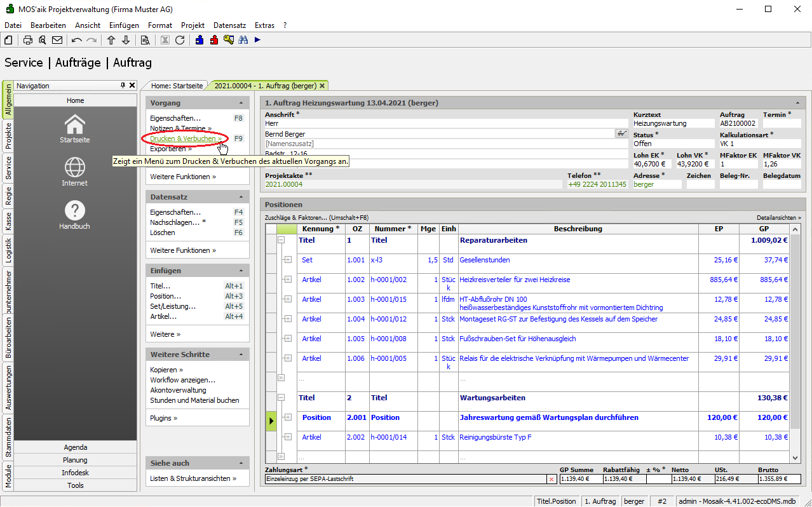
Task: Click the undo arrow in the toolbar
Action: coord(77,40)
